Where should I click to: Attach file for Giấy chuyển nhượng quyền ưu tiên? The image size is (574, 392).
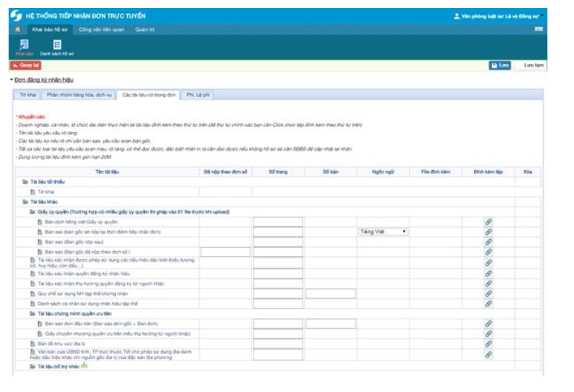[489, 334]
